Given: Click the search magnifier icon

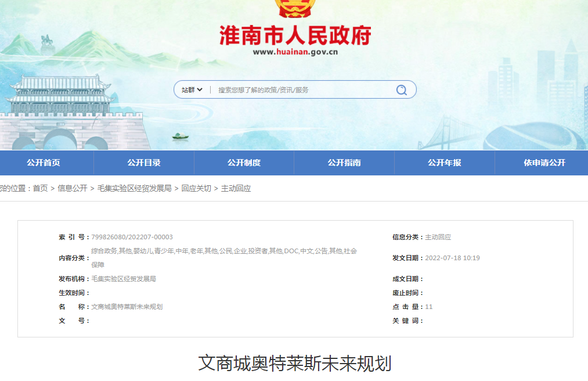Looking at the screenshot, I should 401,89.
